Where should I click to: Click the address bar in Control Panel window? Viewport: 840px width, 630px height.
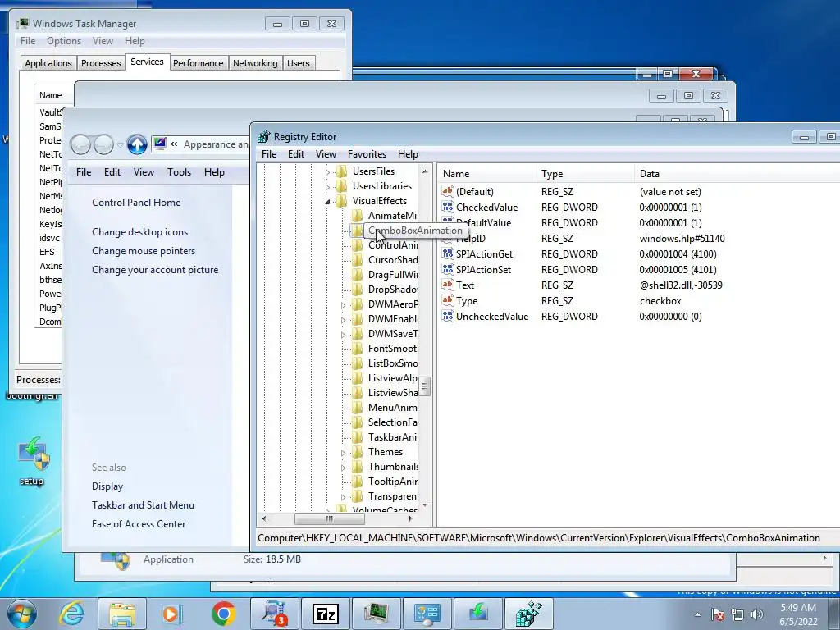click(200, 144)
